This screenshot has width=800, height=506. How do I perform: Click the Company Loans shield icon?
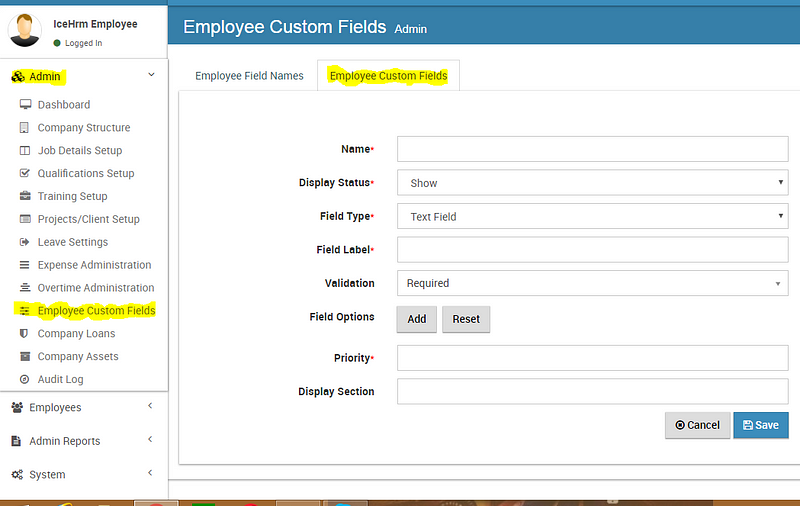click(23, 334)
